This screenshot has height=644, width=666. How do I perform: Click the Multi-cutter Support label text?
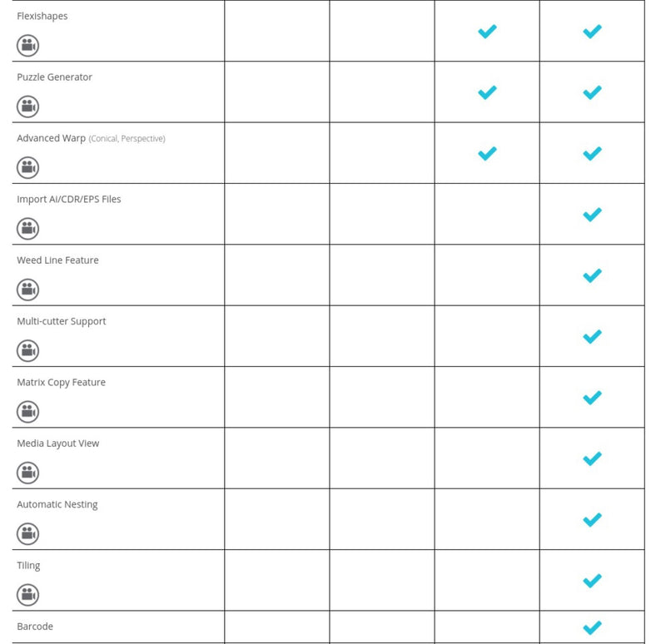62,321
